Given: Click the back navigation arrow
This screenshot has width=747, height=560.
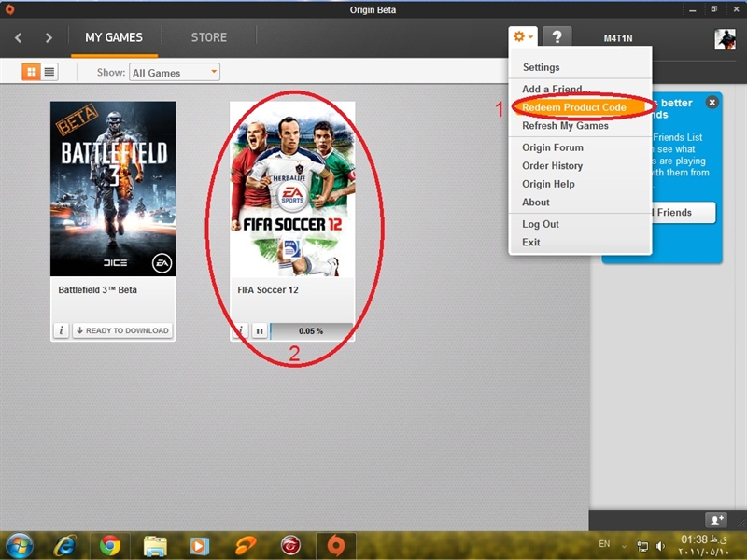Looking at the screenshot, I should [x=19, y=38].
